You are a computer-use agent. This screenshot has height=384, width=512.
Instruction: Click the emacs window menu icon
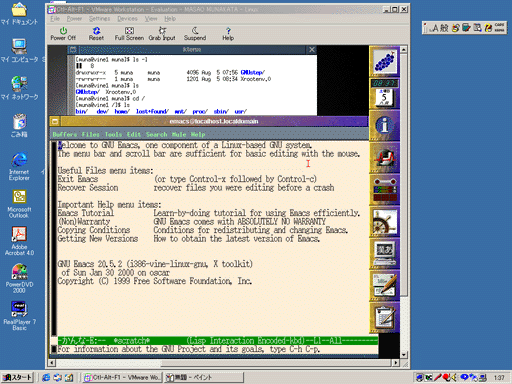point(55,121)
